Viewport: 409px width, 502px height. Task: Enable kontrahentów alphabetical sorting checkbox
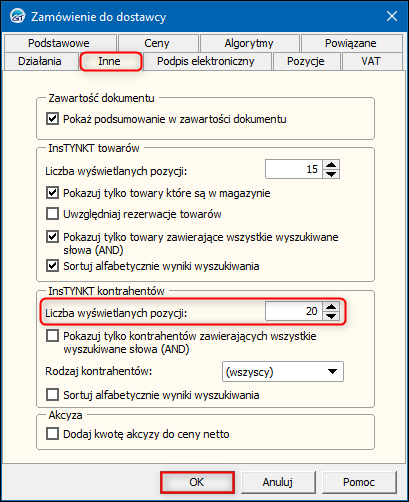pyautogui.click(x=52, y=395)
